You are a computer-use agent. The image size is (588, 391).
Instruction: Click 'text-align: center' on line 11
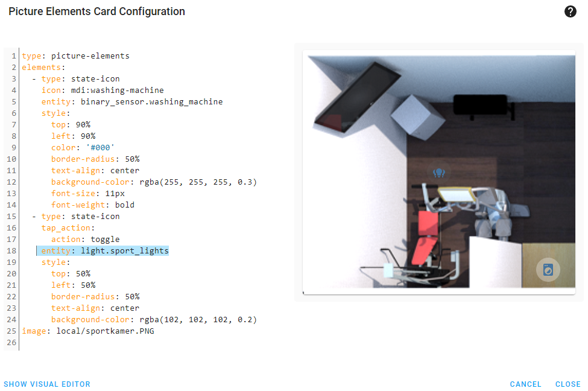coord(95,170)
